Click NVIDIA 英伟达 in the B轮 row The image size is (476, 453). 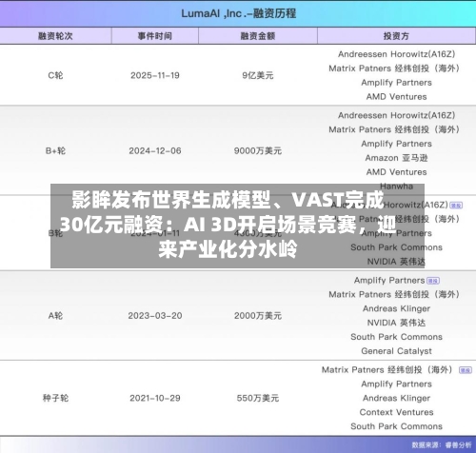pos(396,262)
